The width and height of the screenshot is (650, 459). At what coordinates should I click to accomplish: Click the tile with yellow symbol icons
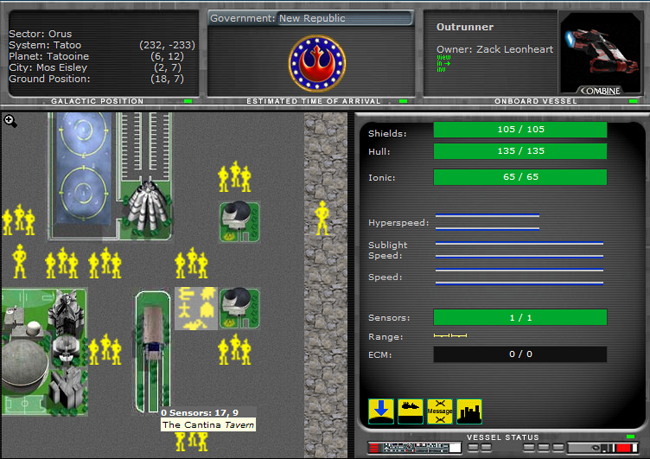(x=196, y=308)
